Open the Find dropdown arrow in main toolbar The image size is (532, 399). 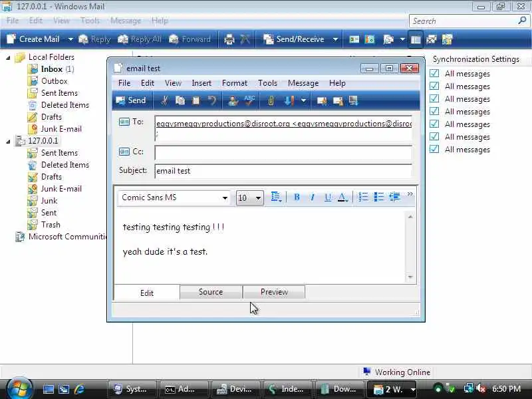point(402,39)
